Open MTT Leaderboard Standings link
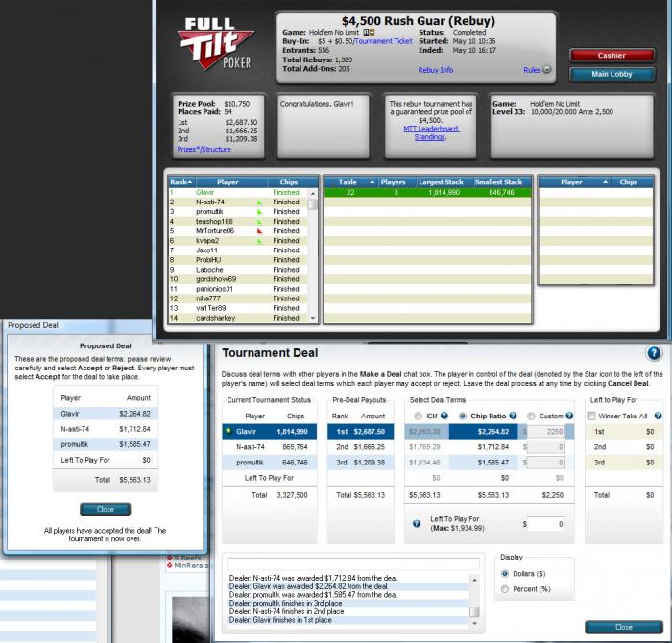Screen dimensions: 672x643 click(x=431, y=132)
